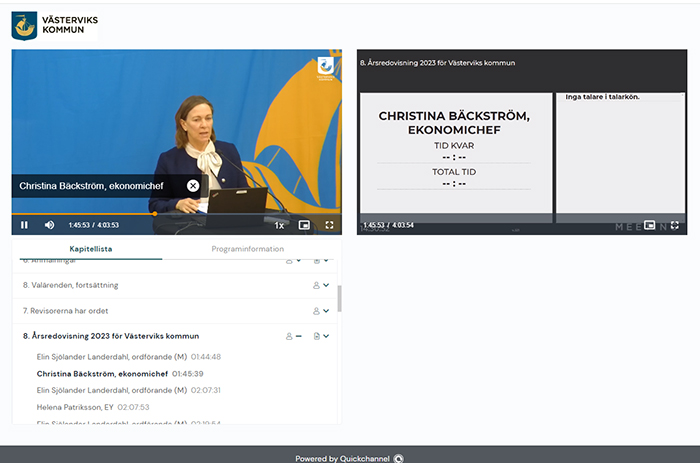Enable picture-in-picture on slides video
The height and width of the screenshot is (463, 700).
[650, 225]
